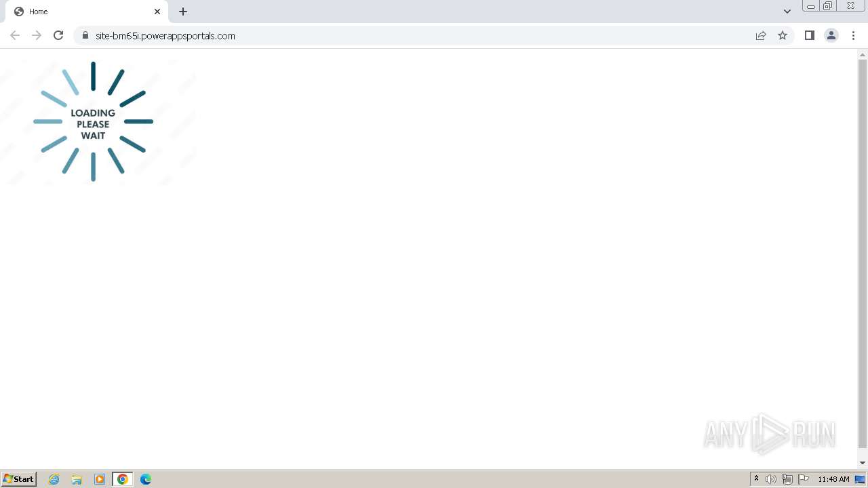The height and width of the screenshot is (488, 868).
Task: Go back to the previous page
Action: point(15,36)
